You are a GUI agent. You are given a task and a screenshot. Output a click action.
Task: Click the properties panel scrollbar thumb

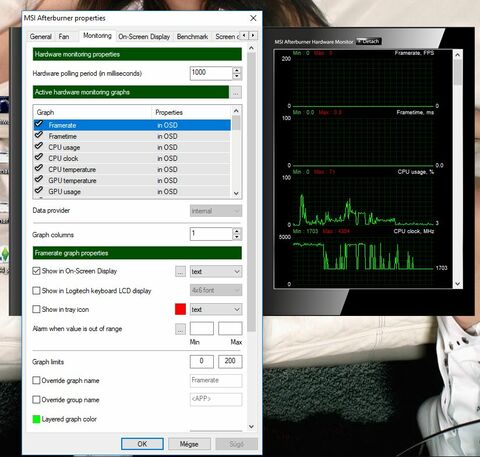pyautogui.click(x=252, y=192)
